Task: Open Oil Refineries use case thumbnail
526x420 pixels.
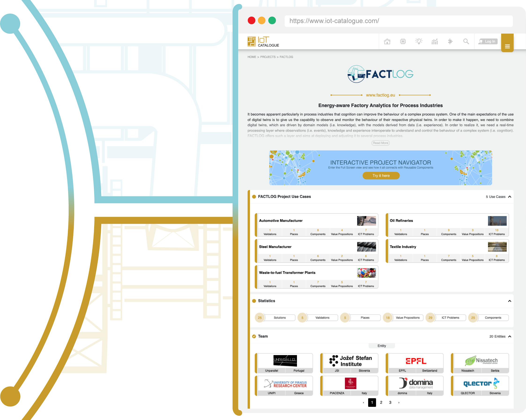Action: coord(497,221)
